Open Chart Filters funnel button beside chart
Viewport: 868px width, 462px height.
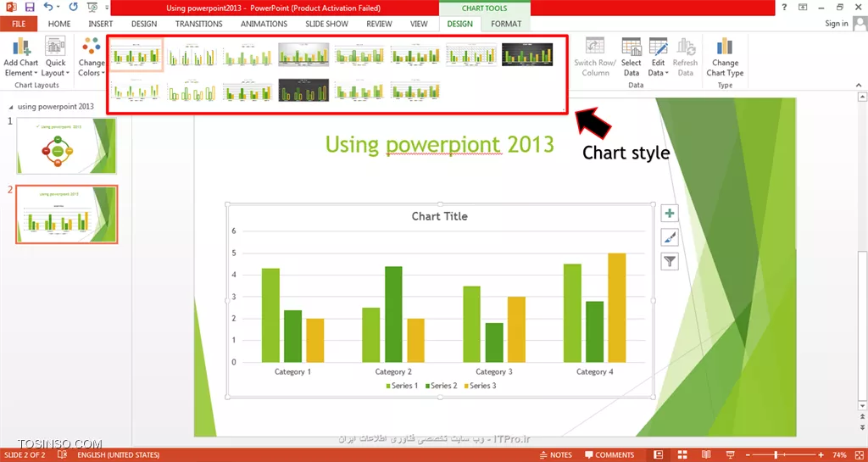coord(670,261)
